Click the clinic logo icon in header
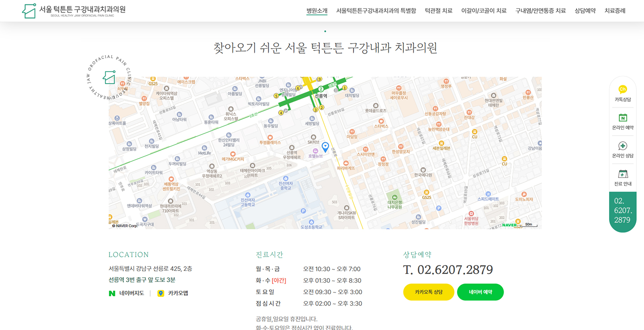This screenshot has height=330, width=644. coord(29,11)
